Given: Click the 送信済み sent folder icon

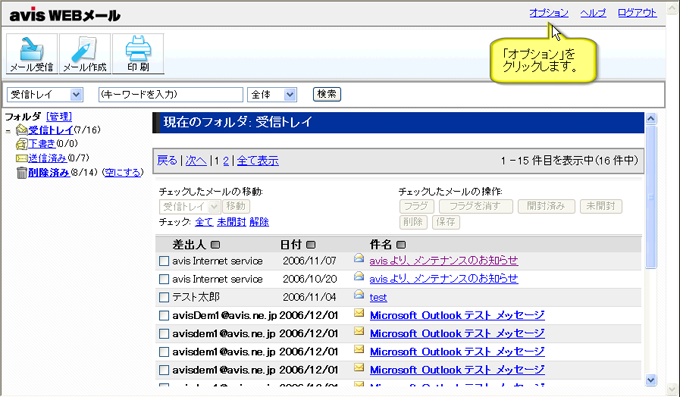Looking at the screenshot, I should [22, 158].
